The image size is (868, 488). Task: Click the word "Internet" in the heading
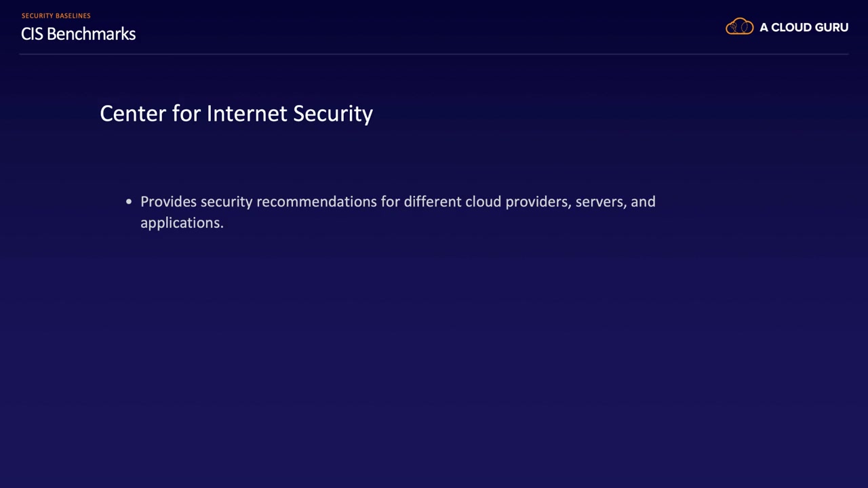pos(247,113)
